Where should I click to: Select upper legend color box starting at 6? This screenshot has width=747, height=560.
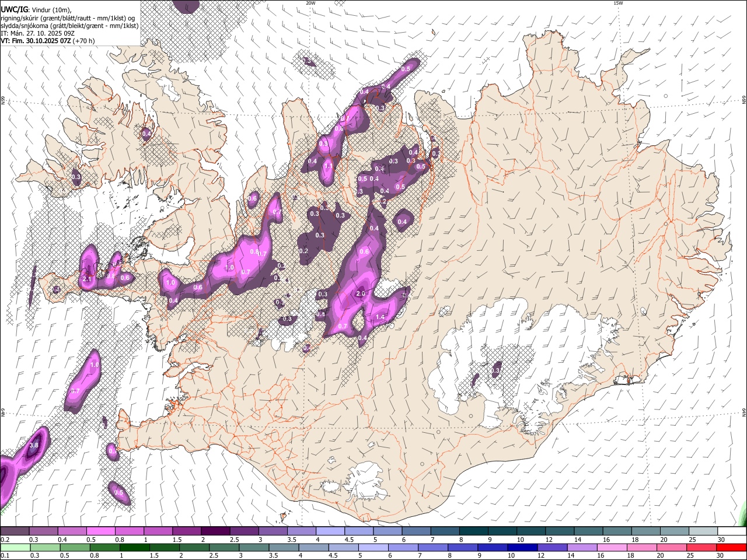pyautogui.click(x=415, y=531)
